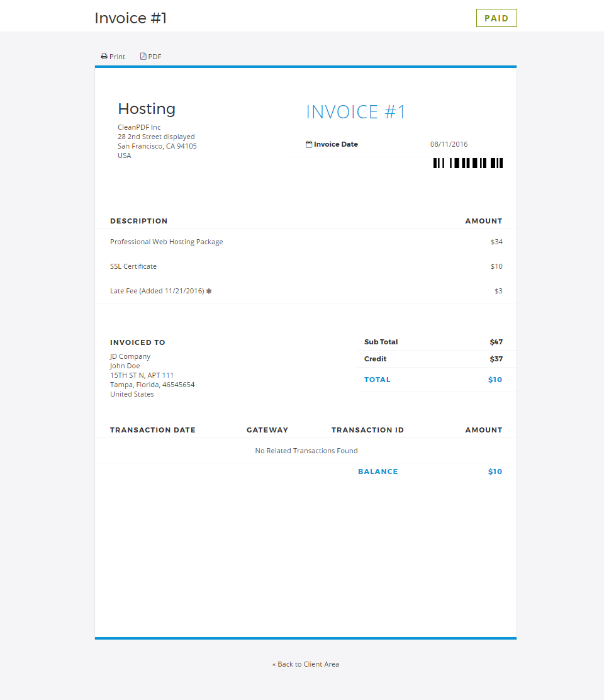604x700 pixels.
Task: Click AMOUNT header in transactions table
Action: [x=484, y=430]
